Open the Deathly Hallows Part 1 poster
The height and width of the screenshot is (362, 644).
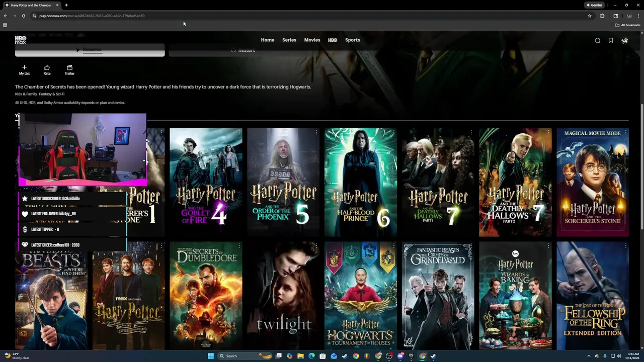click(x=438, y=182)
